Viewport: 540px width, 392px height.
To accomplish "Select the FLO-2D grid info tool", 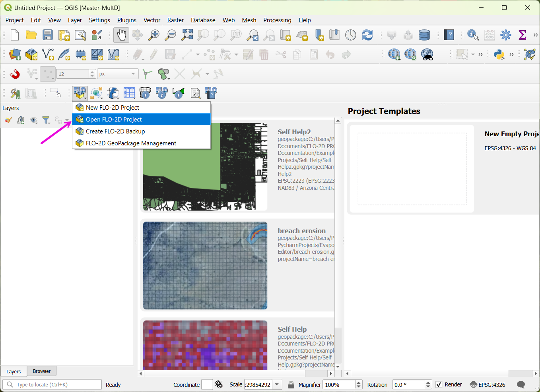I will pyautogui.click(x=145, y=93).
